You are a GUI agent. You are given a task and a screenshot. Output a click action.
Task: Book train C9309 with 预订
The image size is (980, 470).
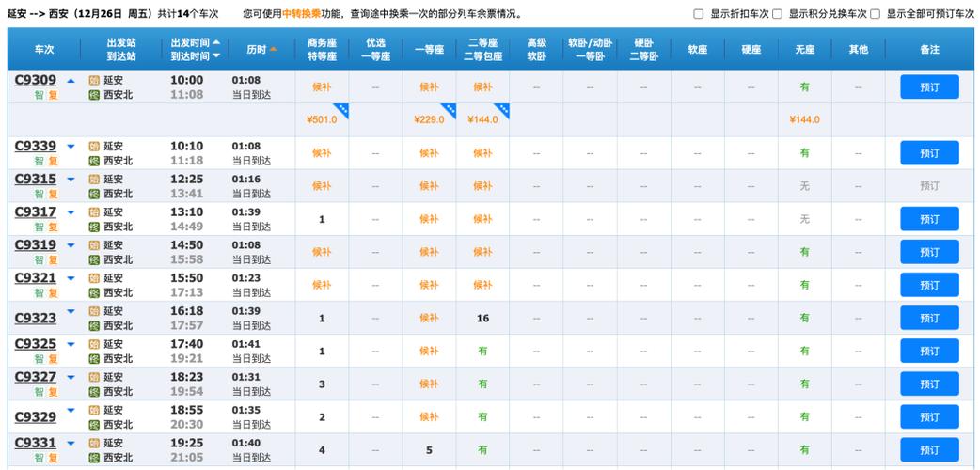pyautogui.click(x=929, y=86)
